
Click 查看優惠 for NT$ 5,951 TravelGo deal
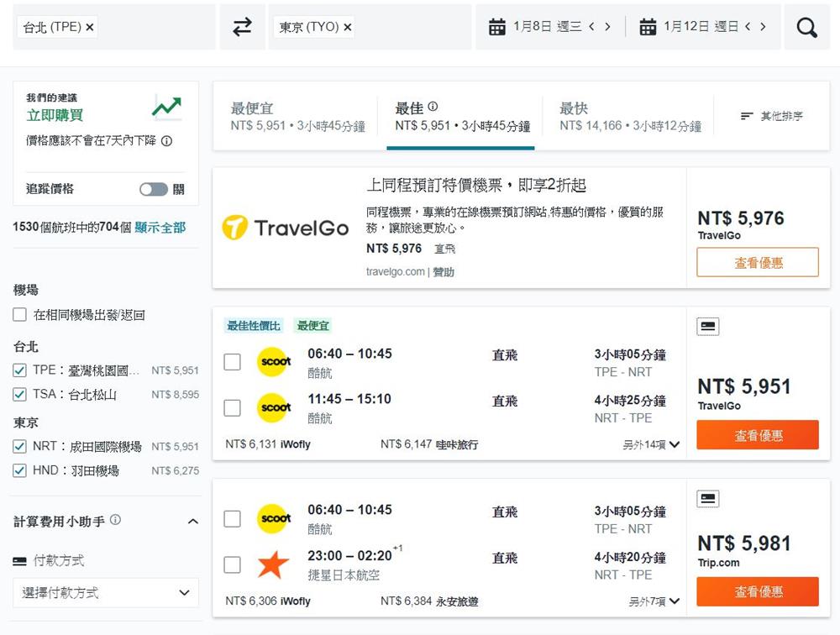[757, 435]
